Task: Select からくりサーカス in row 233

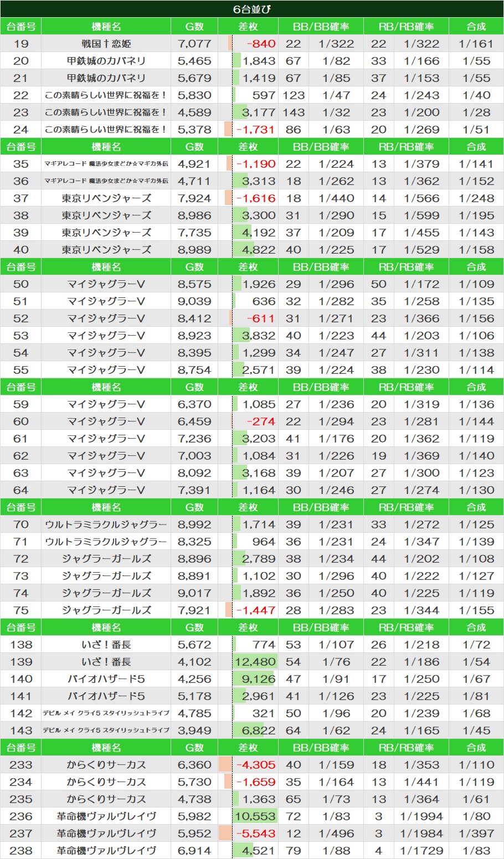Action: click(106, 765)
